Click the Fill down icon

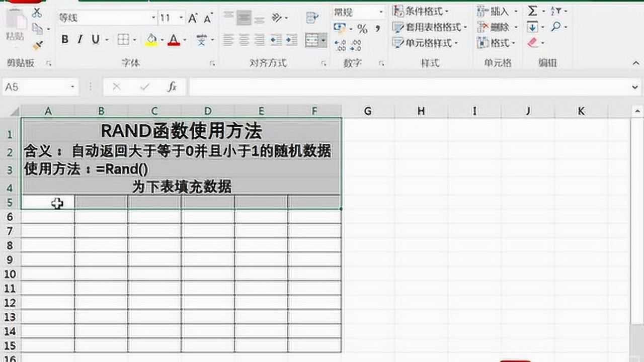(532, 27)
